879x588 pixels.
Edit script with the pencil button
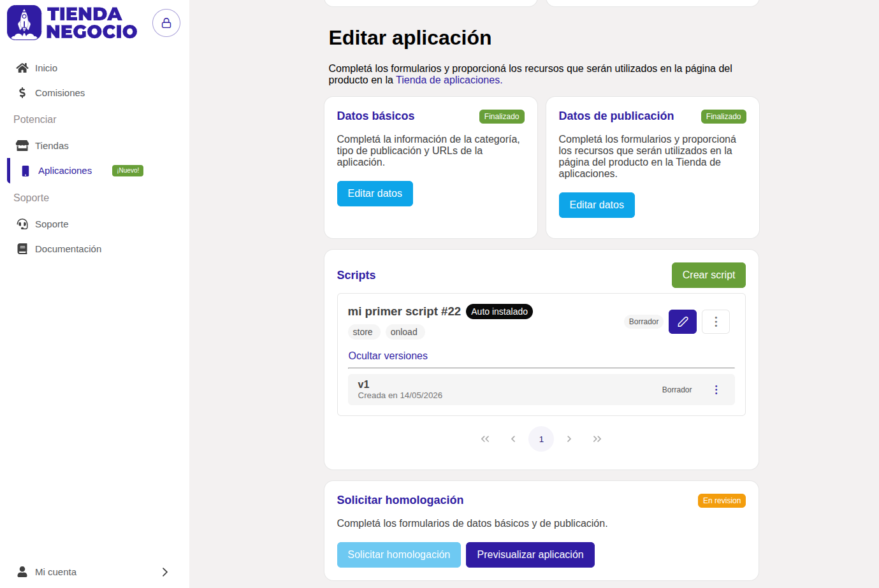[683, 322]
